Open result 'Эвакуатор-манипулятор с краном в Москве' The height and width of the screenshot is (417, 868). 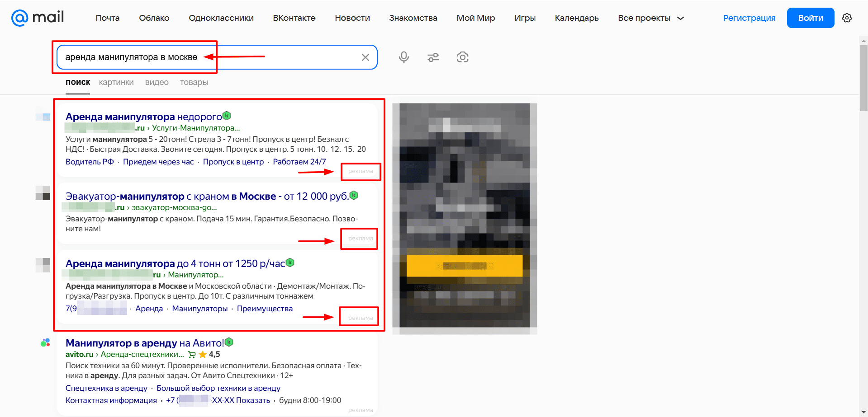(x=207, y=196)
